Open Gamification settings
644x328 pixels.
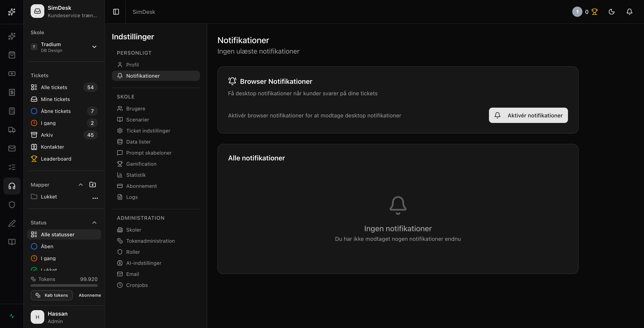coord(156,164)
